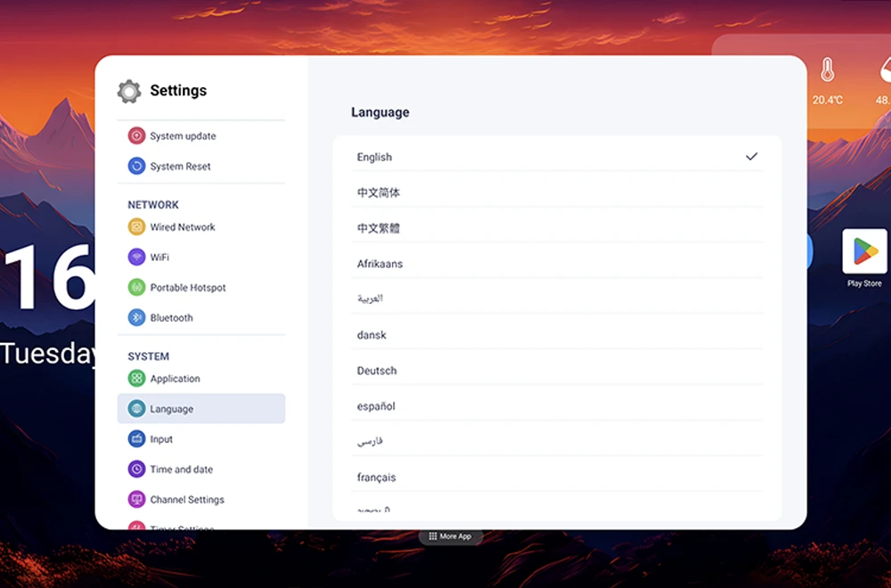The width and height of the screenshot is (891, 588).
Task: Click the thermometer temperature icon
Action: point(828,70)
